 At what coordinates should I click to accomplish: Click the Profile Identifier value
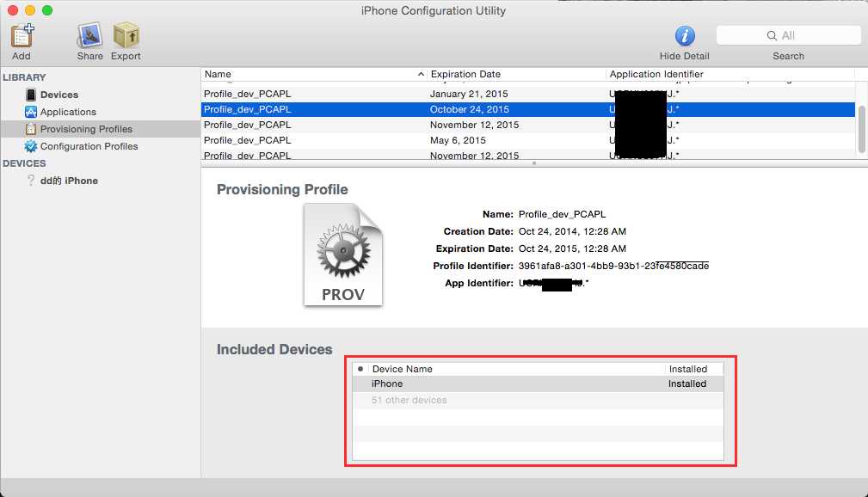(x=613, y=266)
